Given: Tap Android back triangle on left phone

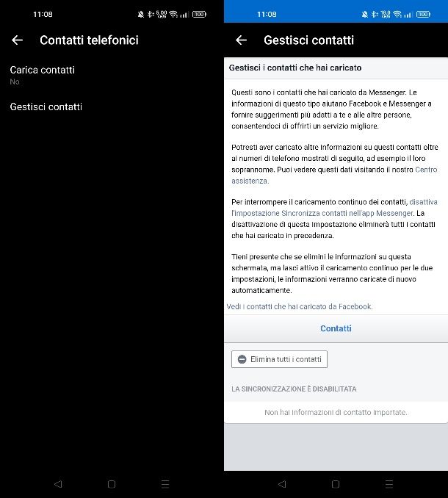Looking at the screenshot, I should click(x=58, y=484).
